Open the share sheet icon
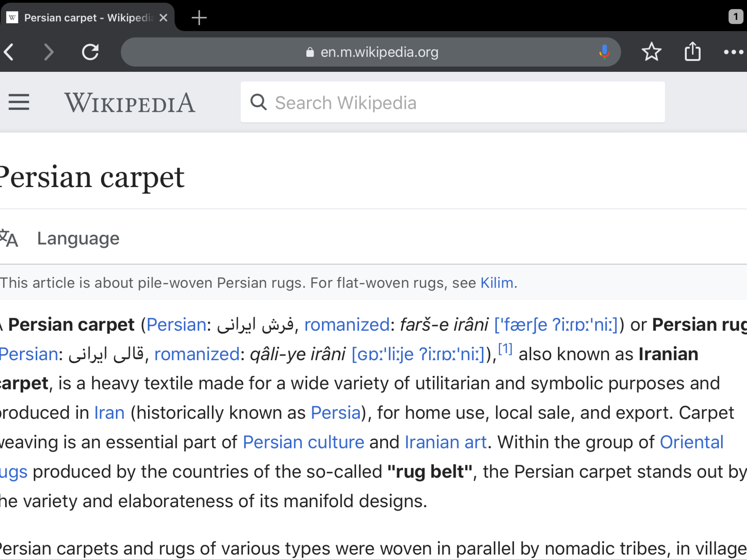This screenshot has width=747, height=560. (692, 51)
